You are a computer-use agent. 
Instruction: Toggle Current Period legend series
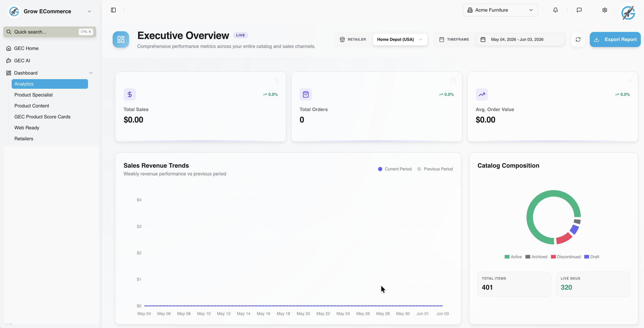[x=395, y=169]
